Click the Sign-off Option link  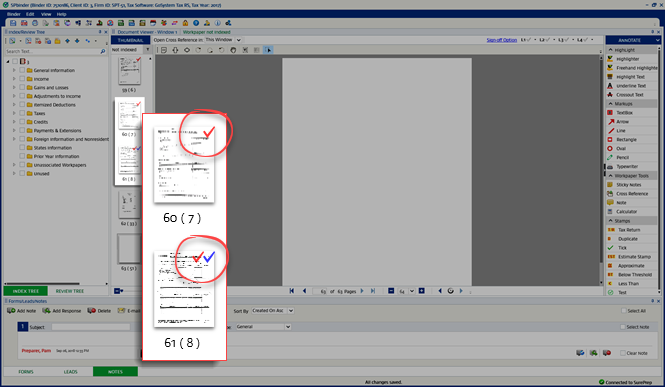pyautogui.click(x=502, y=40)
